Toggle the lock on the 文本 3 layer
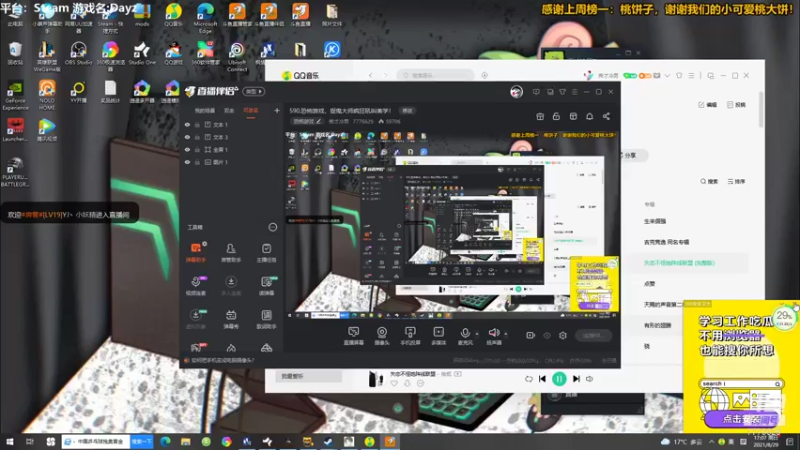Viewport: 800px width, 450px height. (x=197, y=137)
